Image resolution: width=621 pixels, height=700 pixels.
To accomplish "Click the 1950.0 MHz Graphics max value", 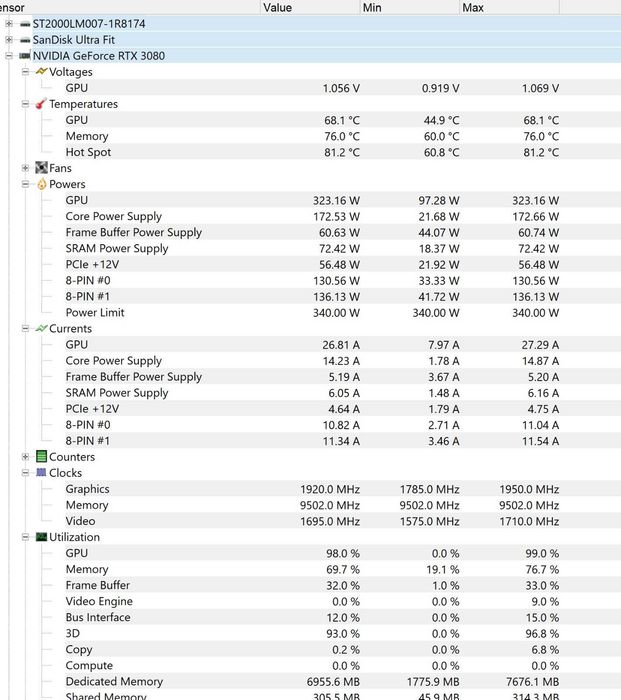I will pos(529,489).
